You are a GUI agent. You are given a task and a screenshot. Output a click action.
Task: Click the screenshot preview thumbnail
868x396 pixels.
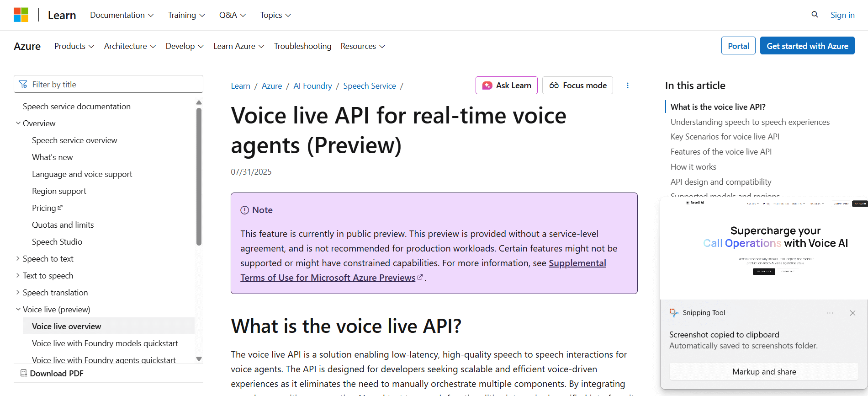[764, 248]
